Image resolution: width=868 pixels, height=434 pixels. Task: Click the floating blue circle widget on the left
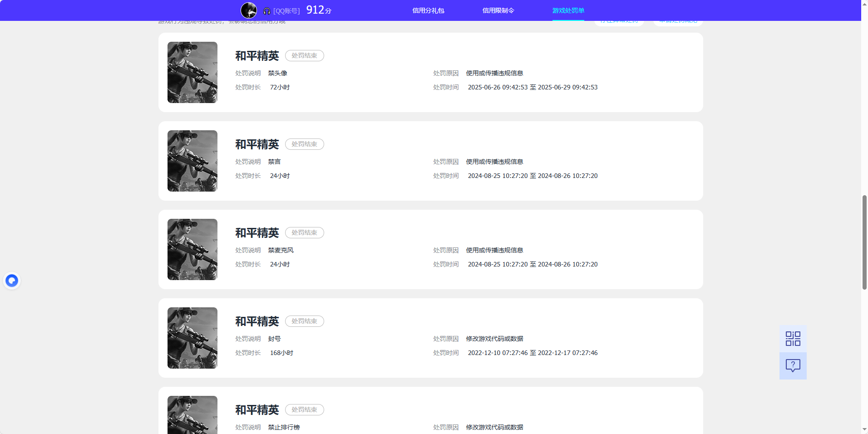pos(12,280)
